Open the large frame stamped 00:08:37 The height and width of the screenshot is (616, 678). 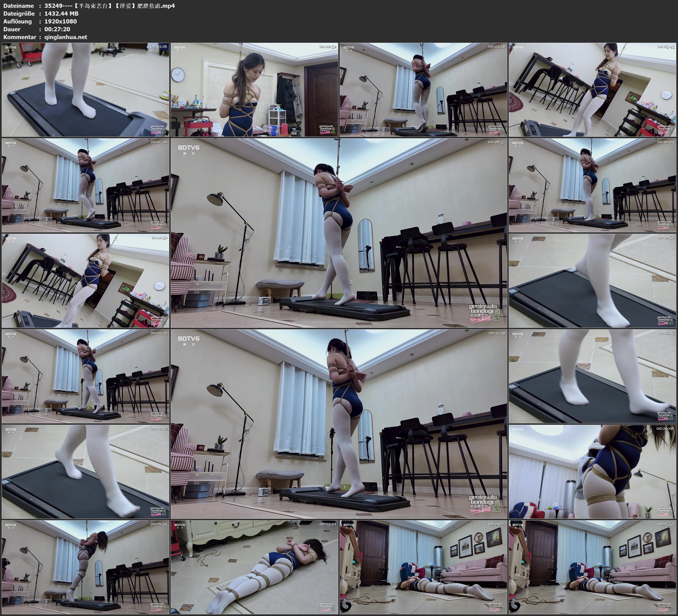click(x=339, y=233)
